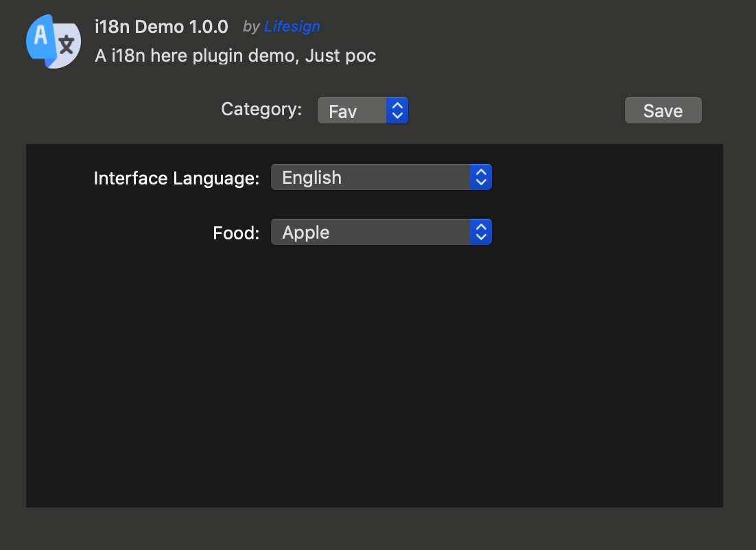Screen dimensions: 756x550
Task: Click the word English in the language popup
Action: pos(311,178)
